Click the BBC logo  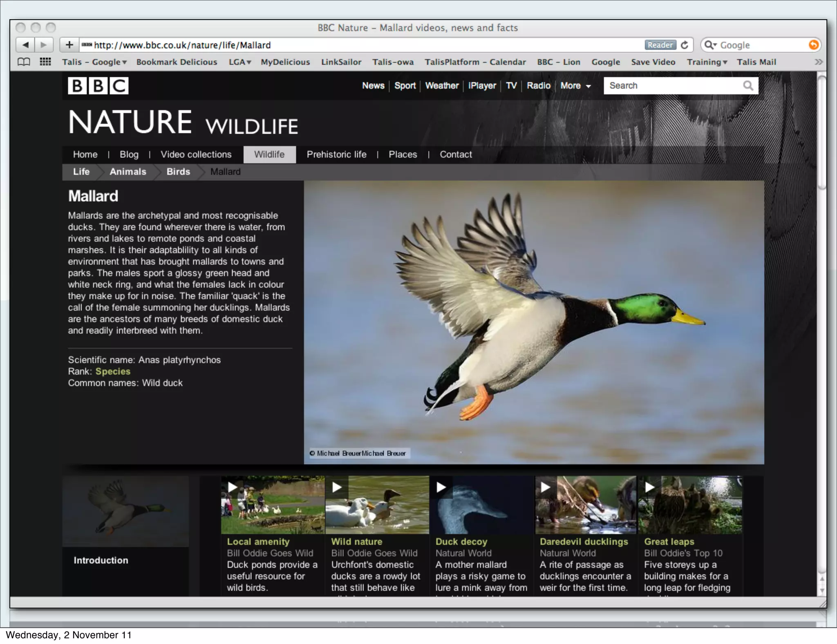tap(98, 86)
